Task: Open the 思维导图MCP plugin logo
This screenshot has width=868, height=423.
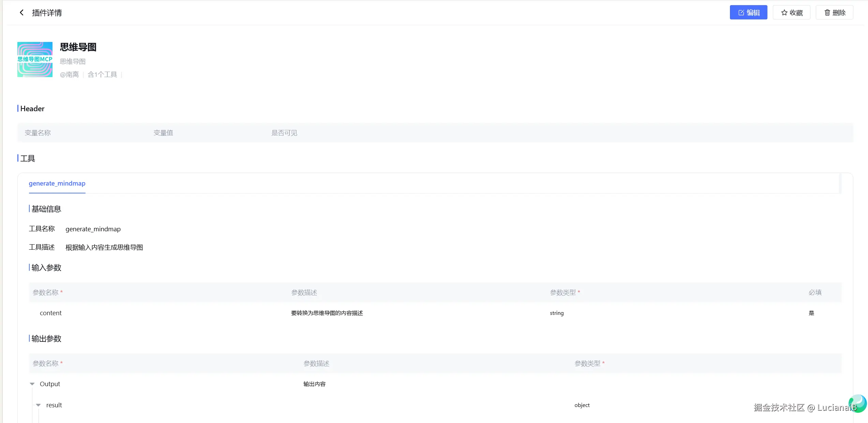Action: point(35,59)
